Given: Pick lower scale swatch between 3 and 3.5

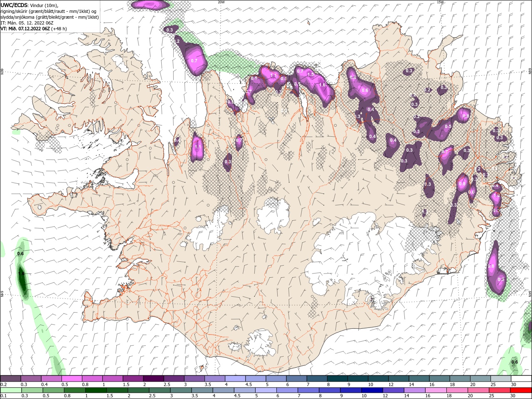Looking at the screenshot, I should (181, 390).
